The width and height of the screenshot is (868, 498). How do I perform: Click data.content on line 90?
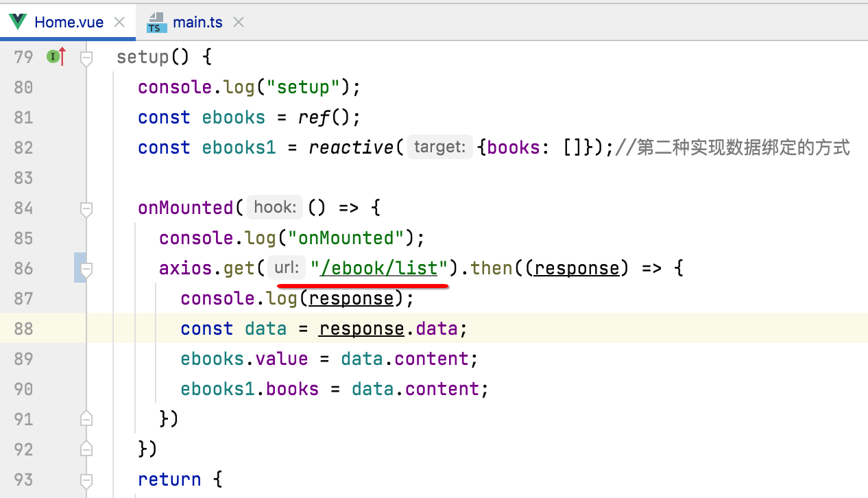415,389
